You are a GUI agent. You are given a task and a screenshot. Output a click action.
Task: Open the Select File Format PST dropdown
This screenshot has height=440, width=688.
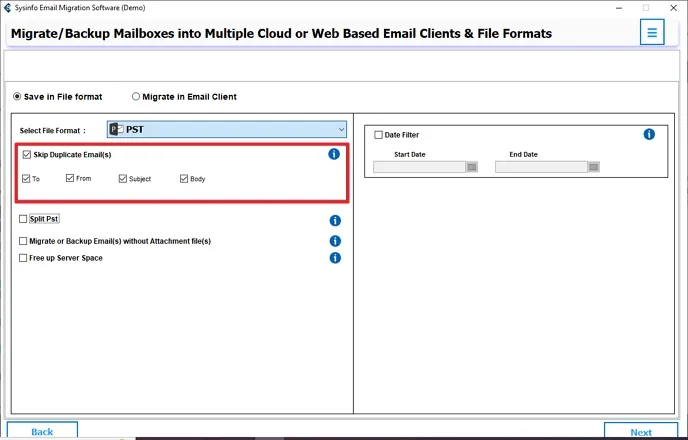click(x=227, y=129)
